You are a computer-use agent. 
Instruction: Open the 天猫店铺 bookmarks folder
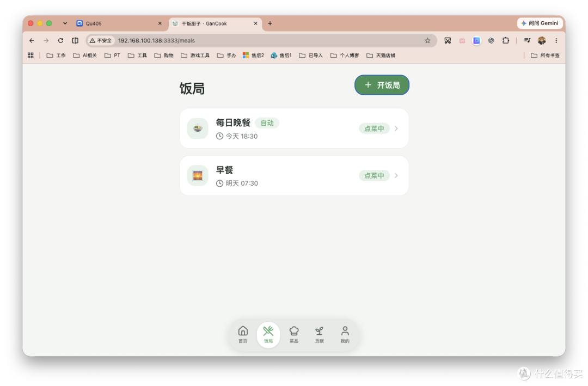tap(381, 56)
